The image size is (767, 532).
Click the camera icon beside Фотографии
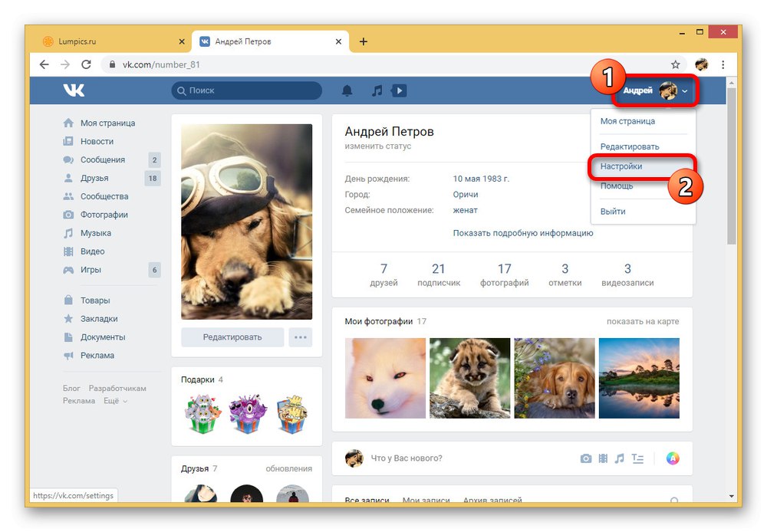(68, 215)
